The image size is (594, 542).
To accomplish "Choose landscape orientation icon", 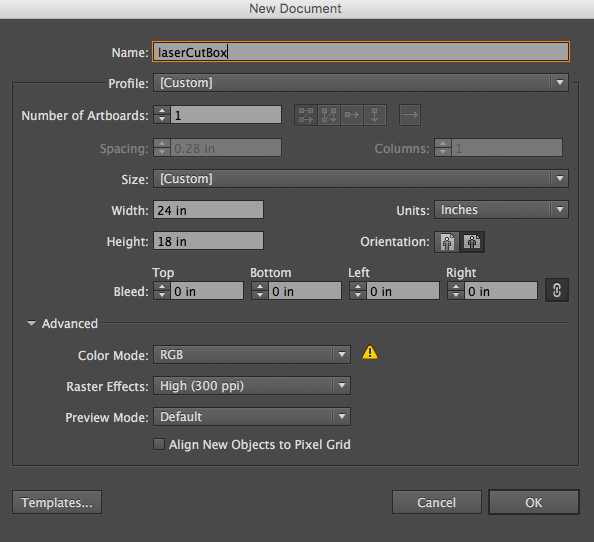I will pos(472,242).
